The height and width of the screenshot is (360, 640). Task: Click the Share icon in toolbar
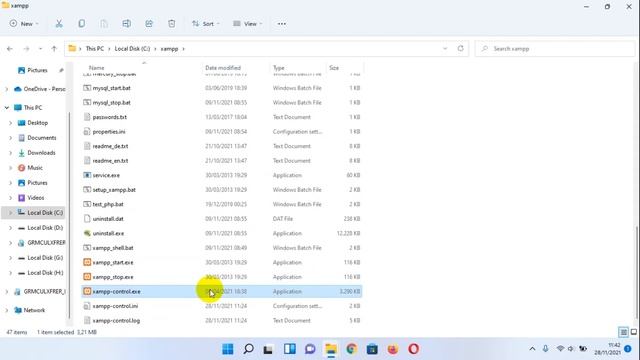coord(149,24)
